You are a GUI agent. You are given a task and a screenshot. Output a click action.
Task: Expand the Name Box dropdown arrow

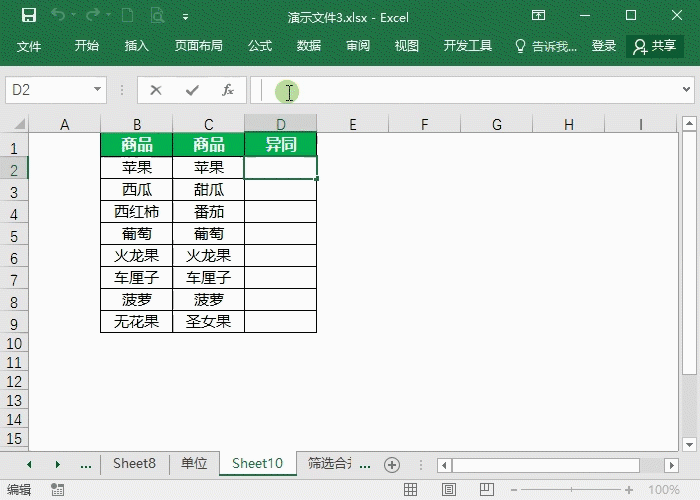(97, 89)
